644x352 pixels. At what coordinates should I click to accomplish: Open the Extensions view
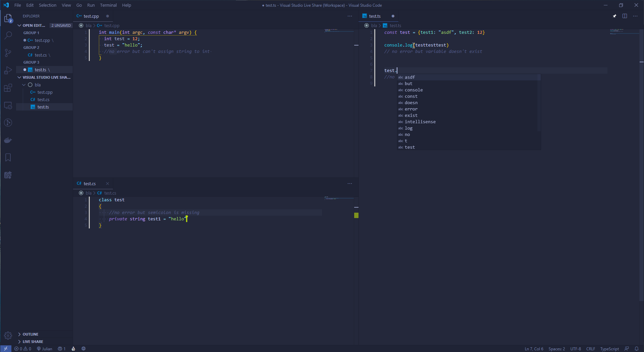pos(8,88)
